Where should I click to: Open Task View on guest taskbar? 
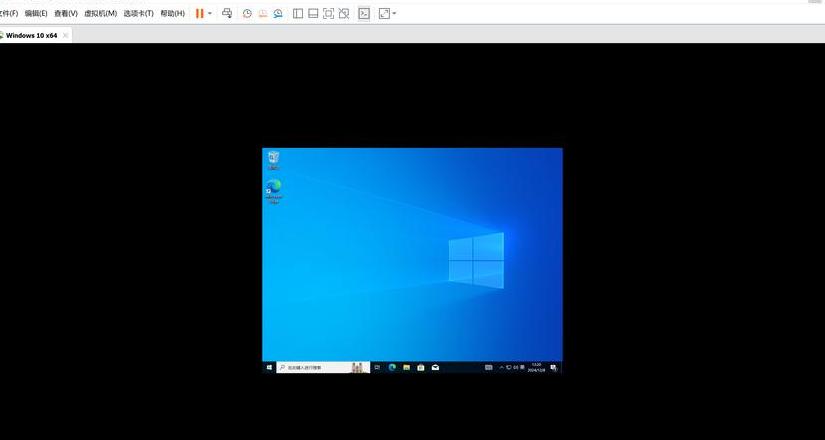pos(377,367)
